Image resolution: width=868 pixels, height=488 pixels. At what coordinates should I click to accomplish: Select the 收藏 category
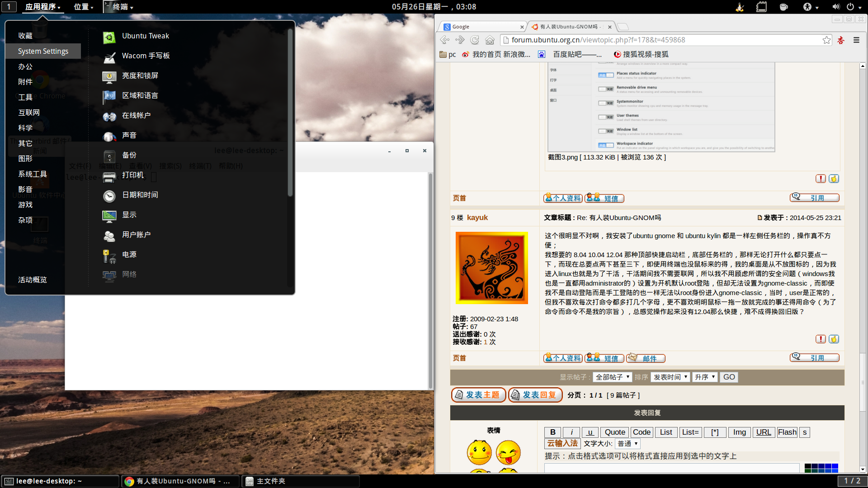click(x=25, y=36)
